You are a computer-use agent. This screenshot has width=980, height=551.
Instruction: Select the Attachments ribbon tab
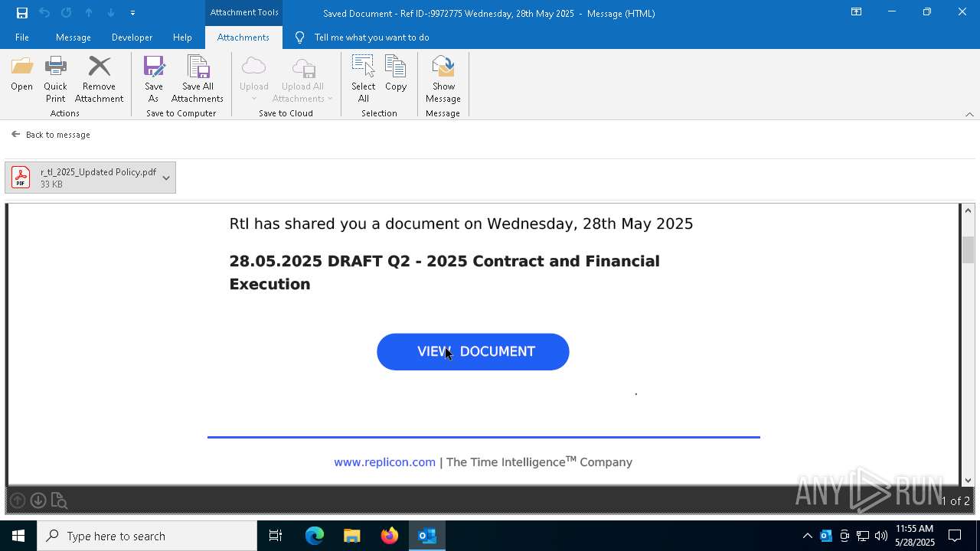point(243,37)
